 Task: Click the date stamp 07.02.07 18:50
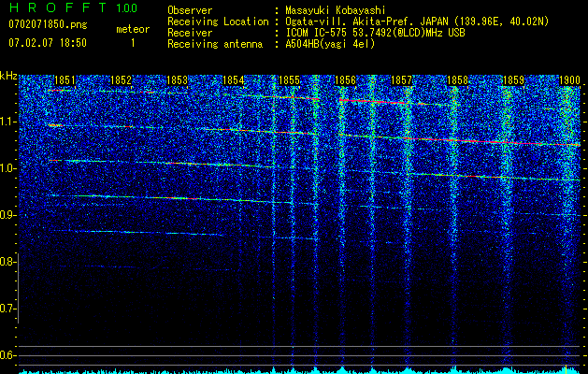click(x=48, y=43)
